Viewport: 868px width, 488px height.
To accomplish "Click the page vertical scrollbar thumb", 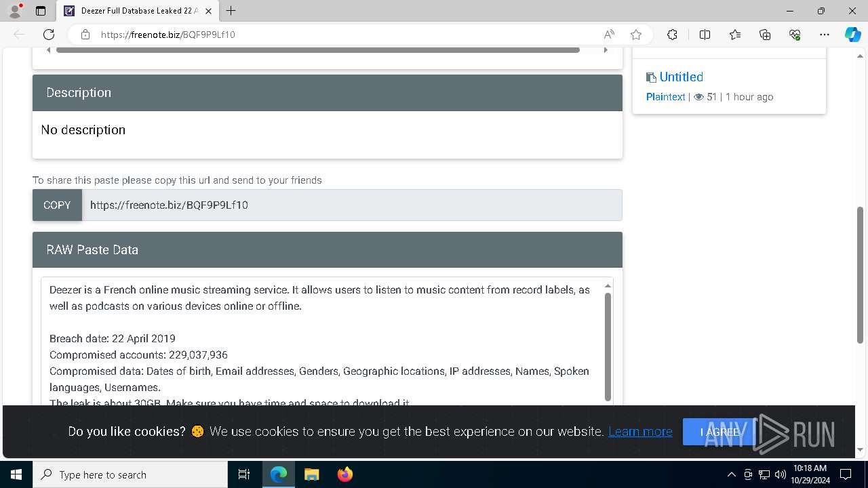I will click(x=860, y=274).
